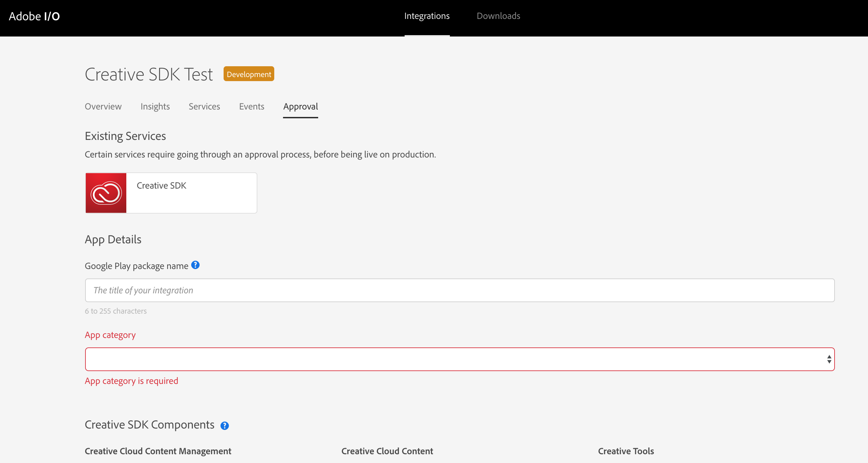
Task: Click the Development status badge
Action: click(x=249, y=74)
